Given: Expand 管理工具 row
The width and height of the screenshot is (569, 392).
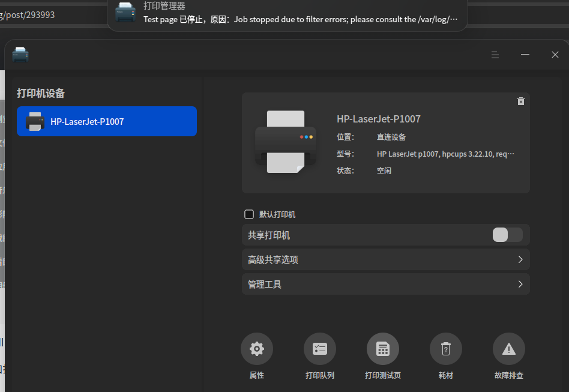Looking at the screenshot, I should pyautogui.click(x=386, y=284).
